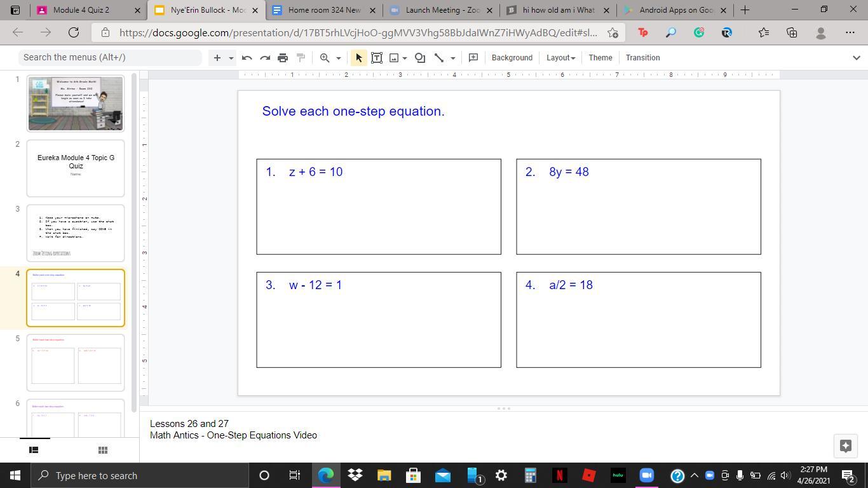The height and width of the screenshot is (488, 868).
Task: Open the Transition panel
Action: click(x=642, y=58)
